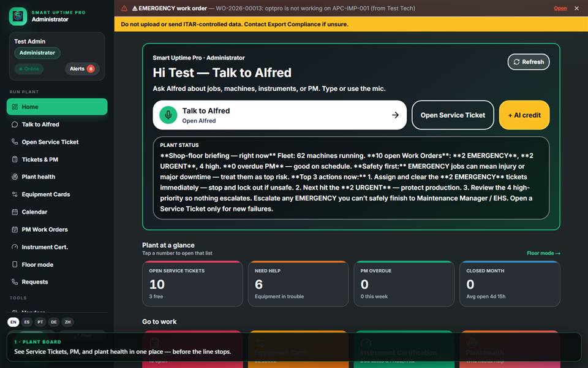Click the Calendar sidebar icon
Image resolution: width=588 pixels, height=368 pixels.
(x=15, y=212)
